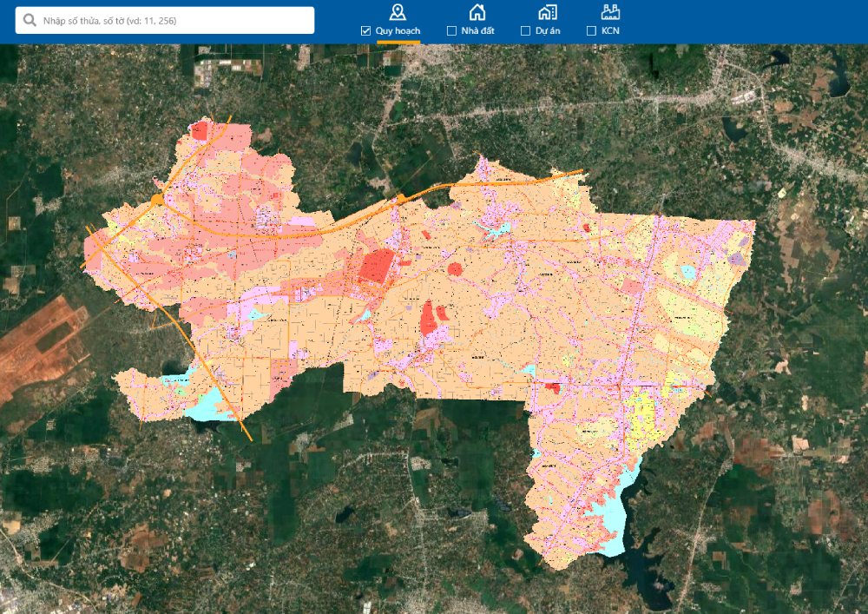The width and height of the screenshot is (868, 614).
Task: Turn on the KCN layer checkbox
Action: [x=592, y=31]
